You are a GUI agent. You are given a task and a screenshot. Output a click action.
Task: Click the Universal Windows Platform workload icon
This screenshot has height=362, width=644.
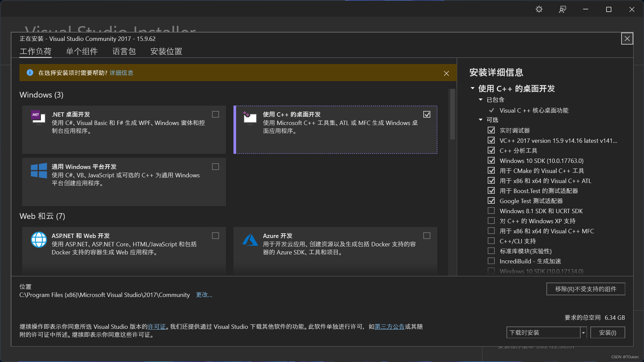pos(39,170)
